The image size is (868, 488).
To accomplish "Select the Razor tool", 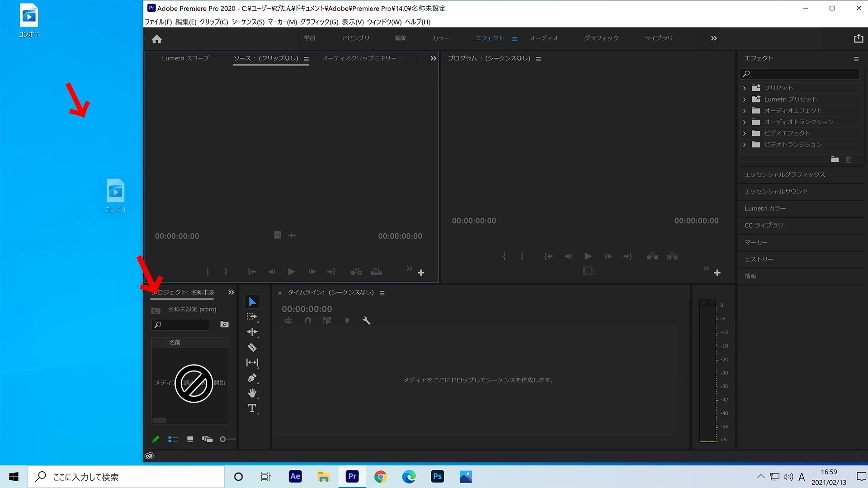I will 252,347.
